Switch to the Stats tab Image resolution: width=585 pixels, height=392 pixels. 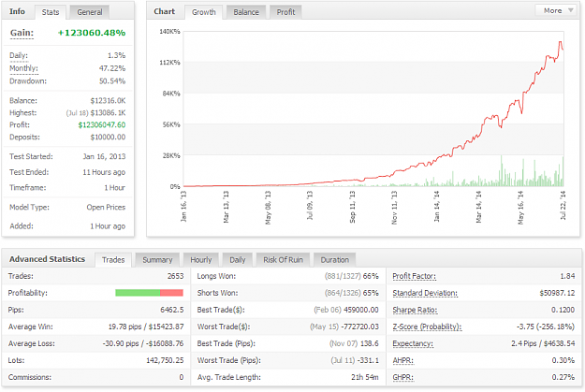point(51,12)
